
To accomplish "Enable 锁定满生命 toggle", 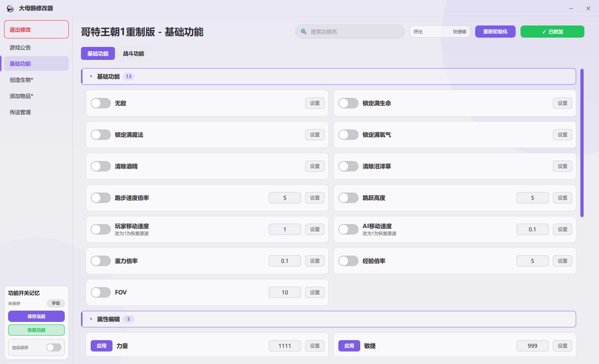I will coord(348,103).
